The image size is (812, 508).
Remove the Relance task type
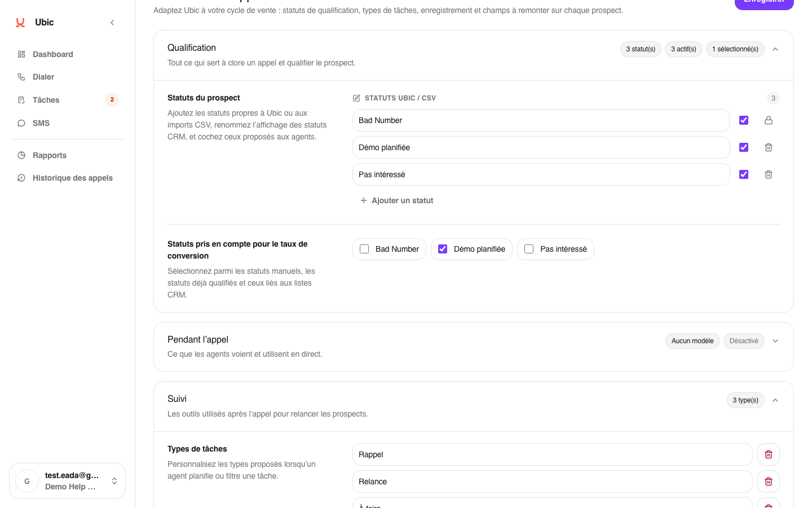click(769, 481)
